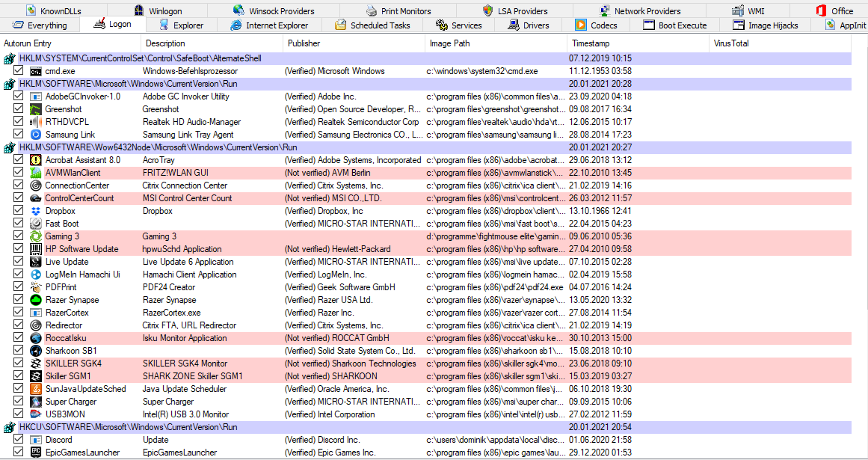This screenshot has height=460, width=868.
Task: Click the RoccatIsku entry icon
Action: click(35, 338)
